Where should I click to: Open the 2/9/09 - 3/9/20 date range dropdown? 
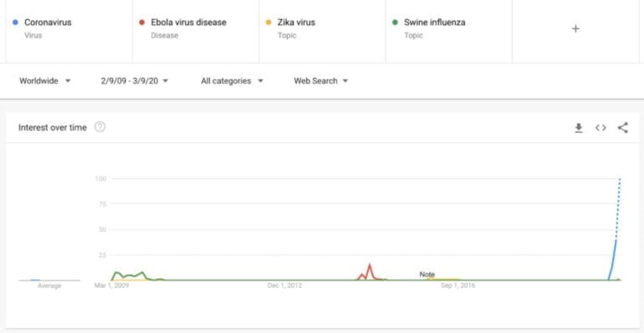(134, 81)
